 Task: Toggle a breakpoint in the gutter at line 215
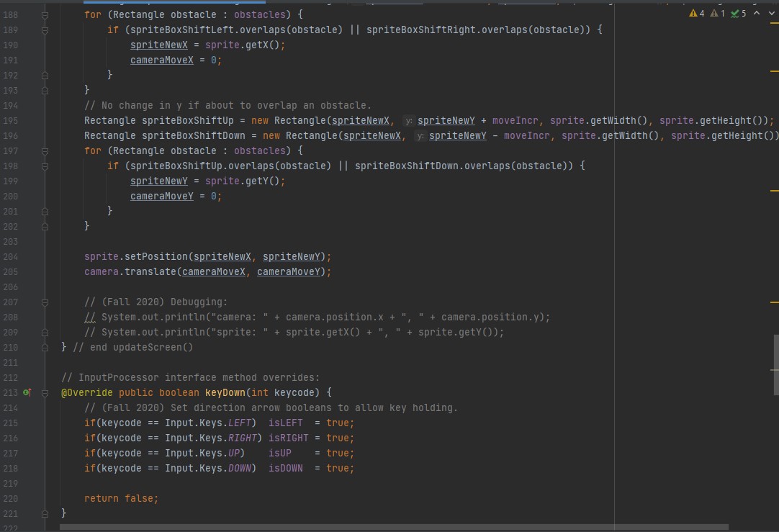tap(30, 423)
